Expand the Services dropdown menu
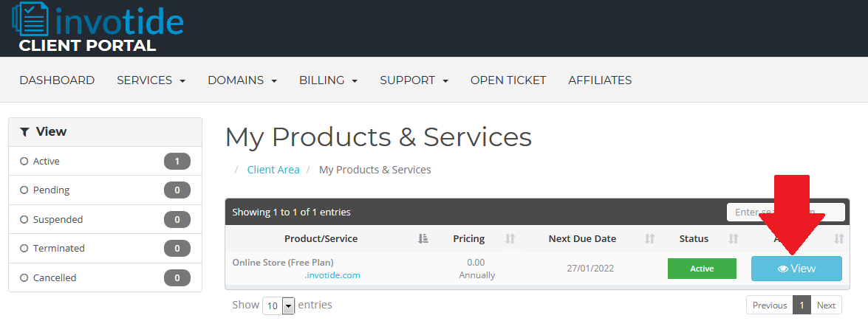The width and height of the screenshot is (868, 335). (x=151, y=80)
